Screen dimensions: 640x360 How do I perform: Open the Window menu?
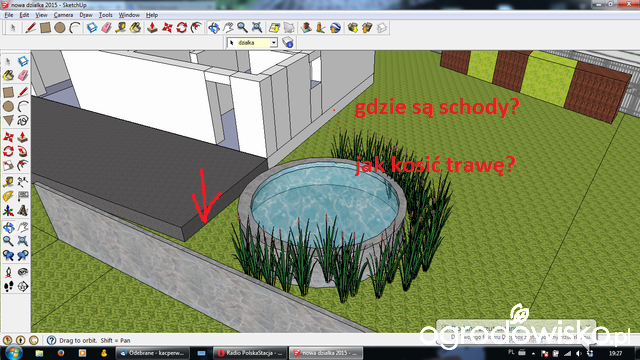tap(129, 15)
